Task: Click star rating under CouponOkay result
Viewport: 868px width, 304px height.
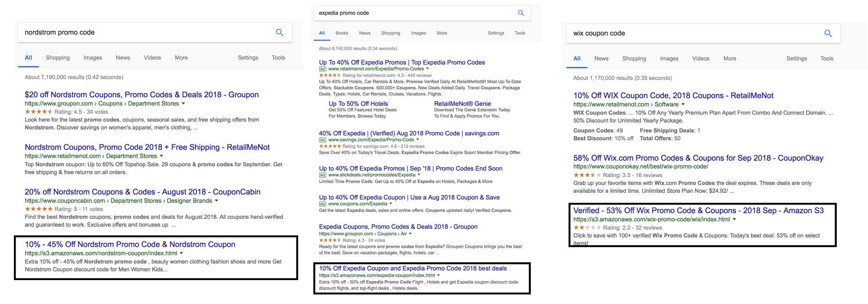Action: 587,175
